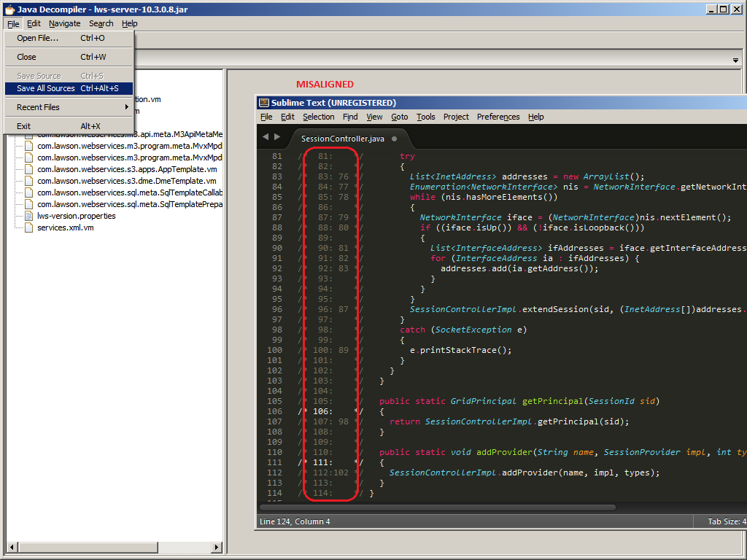Screen dimensions: 747x560
Task: Select the SessionController.java tab
Action: coord(342,139)
